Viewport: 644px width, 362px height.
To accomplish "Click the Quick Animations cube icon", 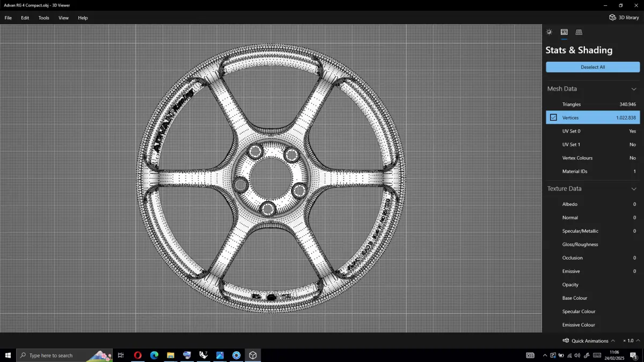I will tap(566, 341).
